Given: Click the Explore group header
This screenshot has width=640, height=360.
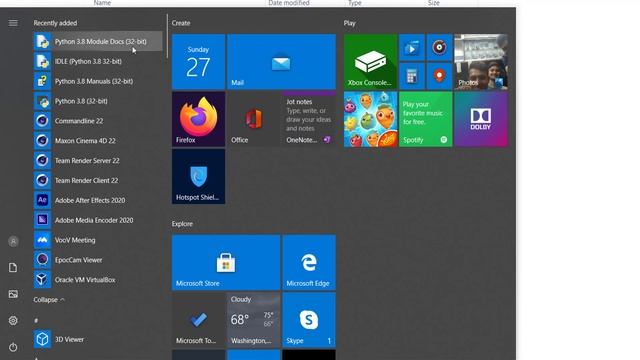Looking at the screenshot, I should tap(182, 224).
